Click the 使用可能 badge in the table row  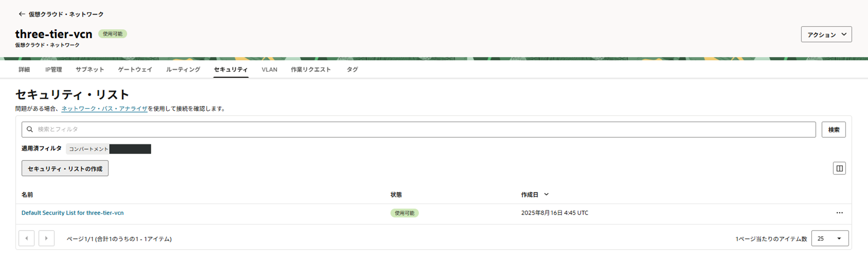(x=404, y=213)
